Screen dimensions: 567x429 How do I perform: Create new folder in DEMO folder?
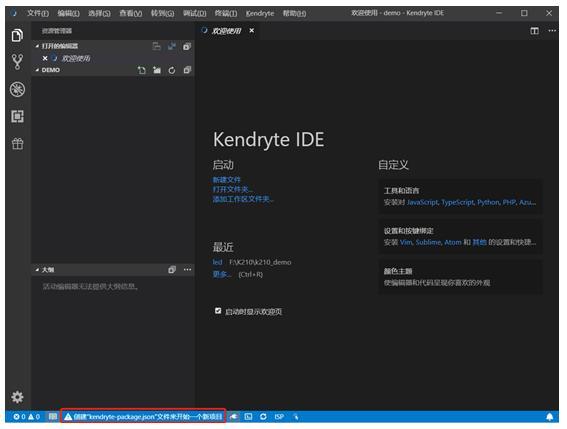click(157, 70)
